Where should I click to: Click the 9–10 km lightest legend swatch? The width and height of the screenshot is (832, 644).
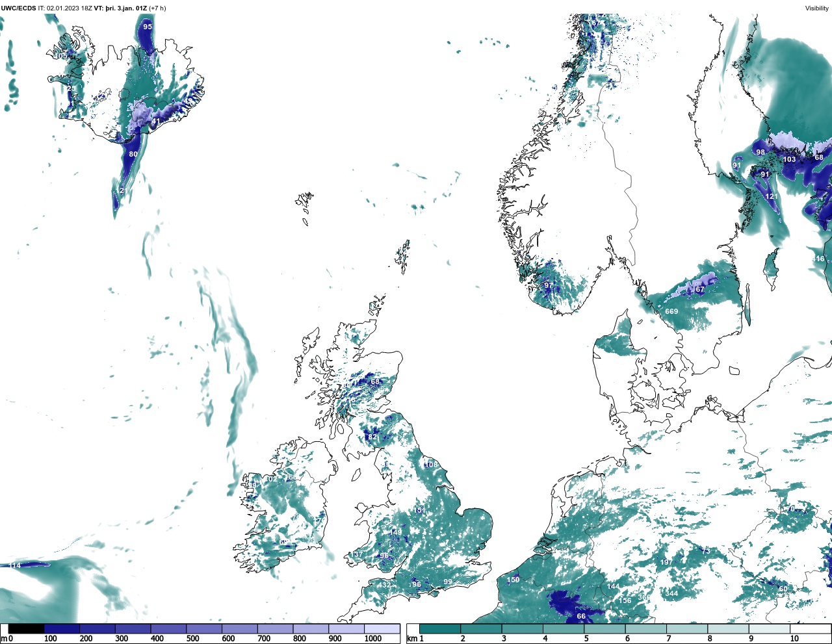coord(770,628)
